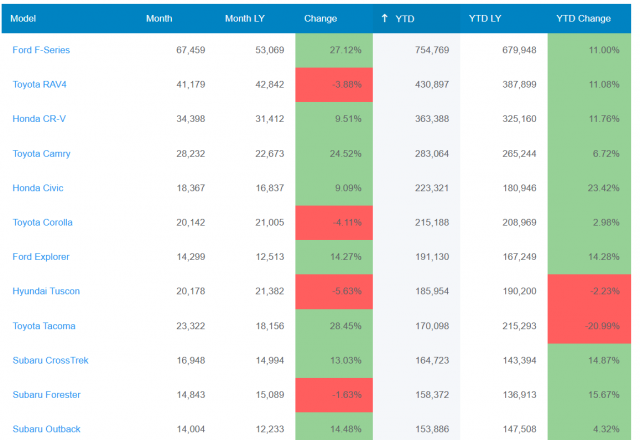640x440 pixels.
Task: Select the 136,913 YTD LY value
Action: click(519, 395)
